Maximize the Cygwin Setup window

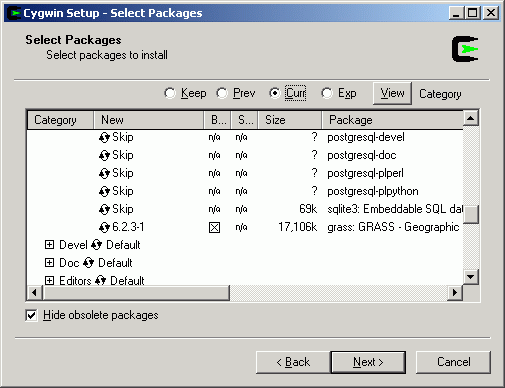point(472,13)
